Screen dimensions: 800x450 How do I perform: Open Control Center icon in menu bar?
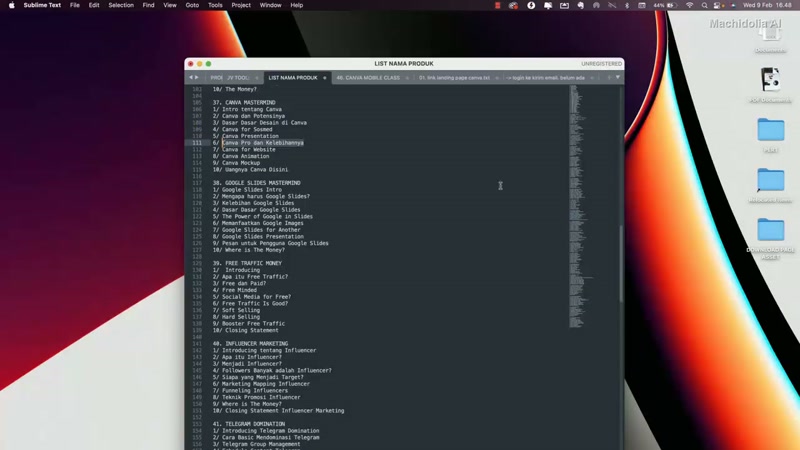click(718, 5)
